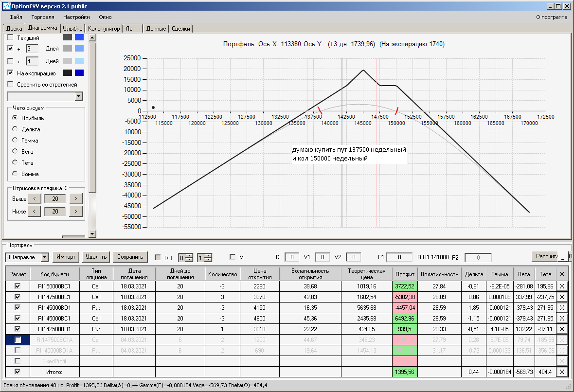This screenshot has height=392, width=574.
Task: Delete the RI142500BO1 row with X
Action: tap(562, 329)
